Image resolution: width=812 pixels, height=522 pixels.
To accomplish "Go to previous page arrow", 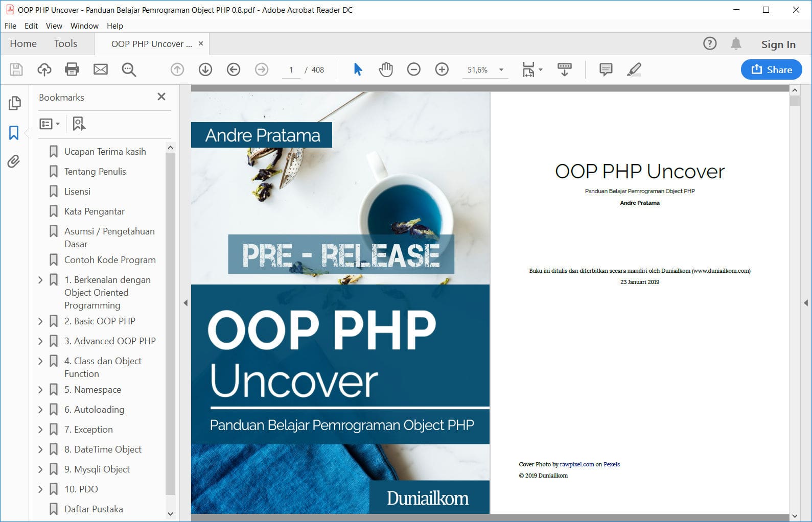I will (x=177, y=69).
